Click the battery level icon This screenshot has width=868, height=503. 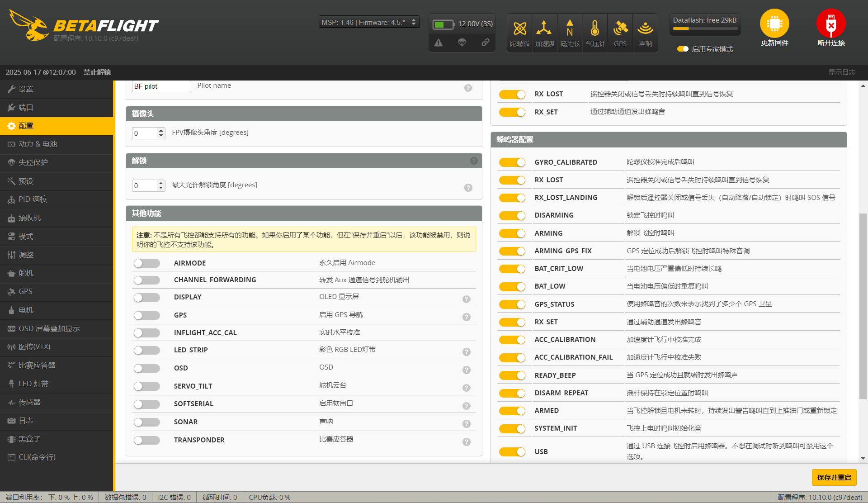443,24
